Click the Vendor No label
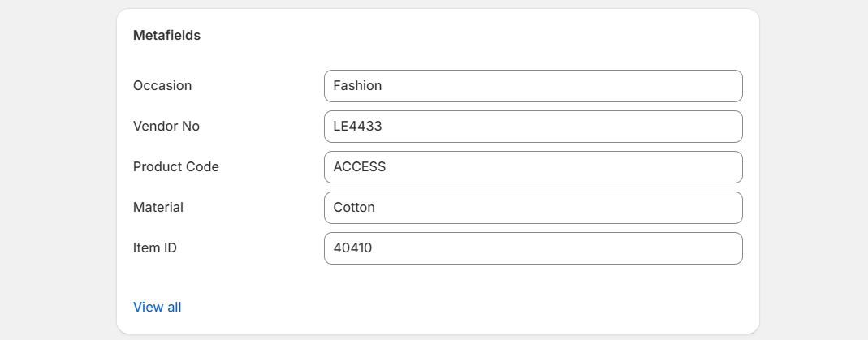The image size is (868, 340). 166,126
